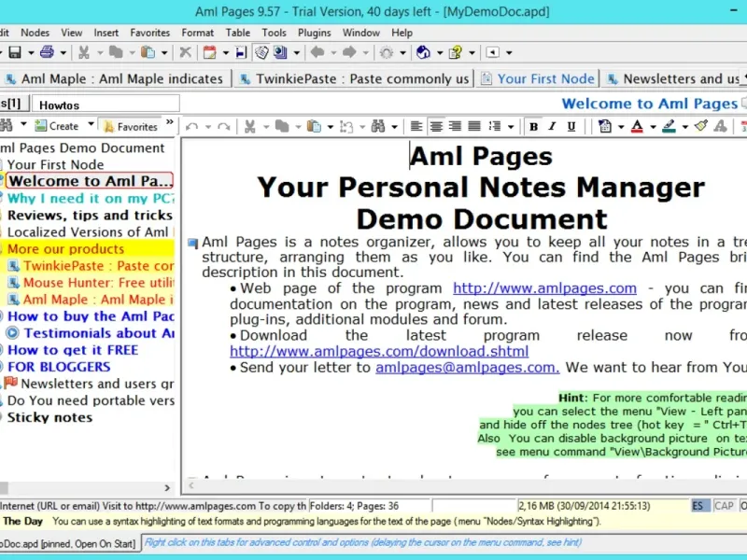Expand the tree toolbar overflow chevron
Screen dimensions: 747x560
click(169, 122)
